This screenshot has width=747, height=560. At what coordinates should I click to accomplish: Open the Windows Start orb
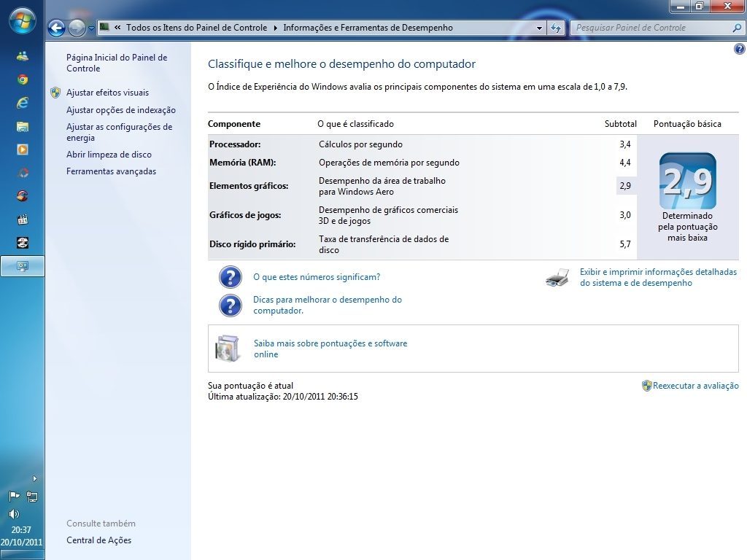[x=22, y=21]
